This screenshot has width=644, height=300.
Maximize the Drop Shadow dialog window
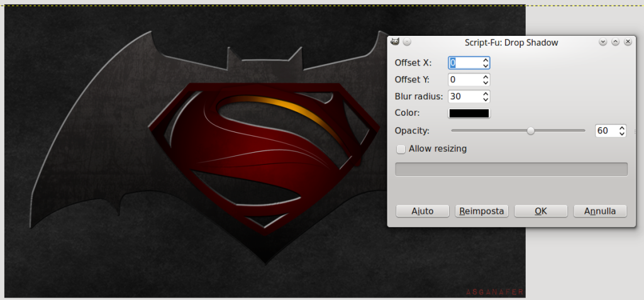(615, 42)
